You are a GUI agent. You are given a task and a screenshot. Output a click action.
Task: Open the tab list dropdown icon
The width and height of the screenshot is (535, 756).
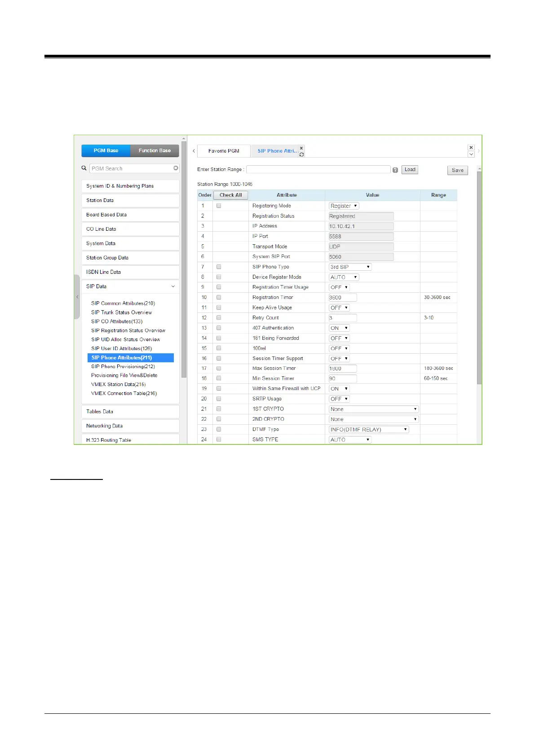(471, 154)
